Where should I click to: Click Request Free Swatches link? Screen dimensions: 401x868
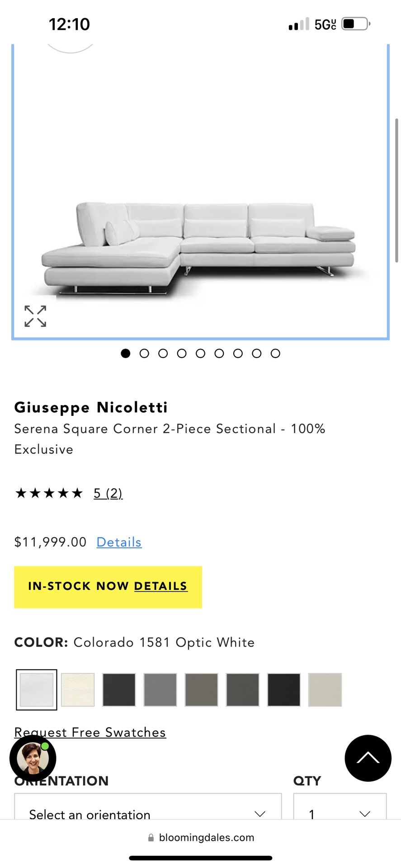click(x=90, y=732)
